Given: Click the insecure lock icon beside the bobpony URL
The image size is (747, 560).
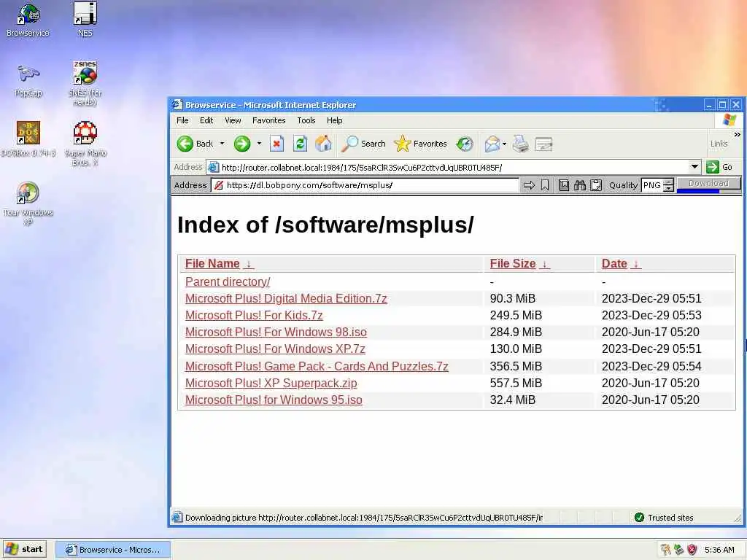Looking at the screenshot, I should click(219, 185).
